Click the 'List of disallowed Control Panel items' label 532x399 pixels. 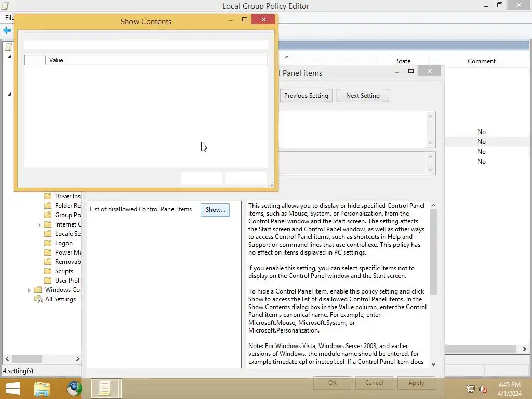[141, 209]
